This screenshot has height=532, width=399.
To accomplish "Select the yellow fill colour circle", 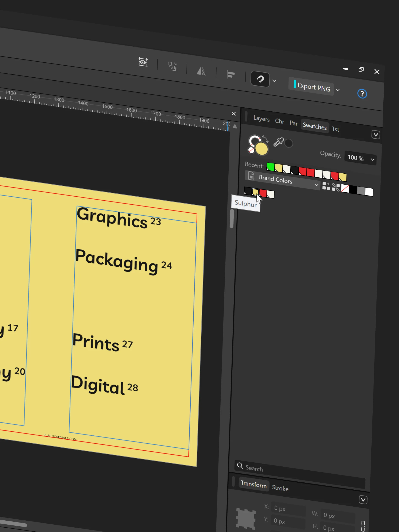I will [x=262, y=149].
